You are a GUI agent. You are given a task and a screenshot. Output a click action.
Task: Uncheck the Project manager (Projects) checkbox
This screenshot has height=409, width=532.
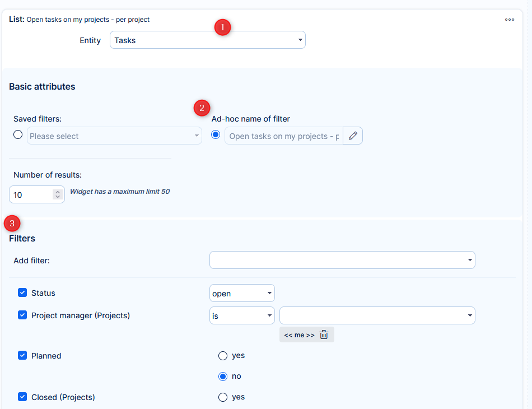pyautogui.click(x=22, y=315)
